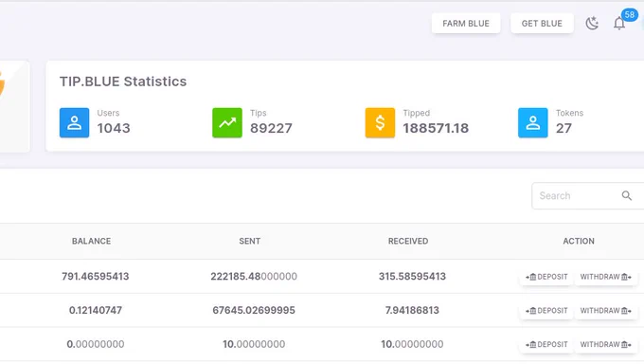
Task: Click the notification badge 58
Action: pos(630,15)
